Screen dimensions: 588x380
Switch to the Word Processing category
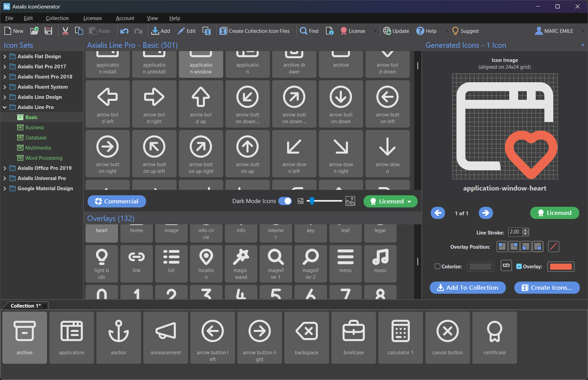(x=43, y=158)
